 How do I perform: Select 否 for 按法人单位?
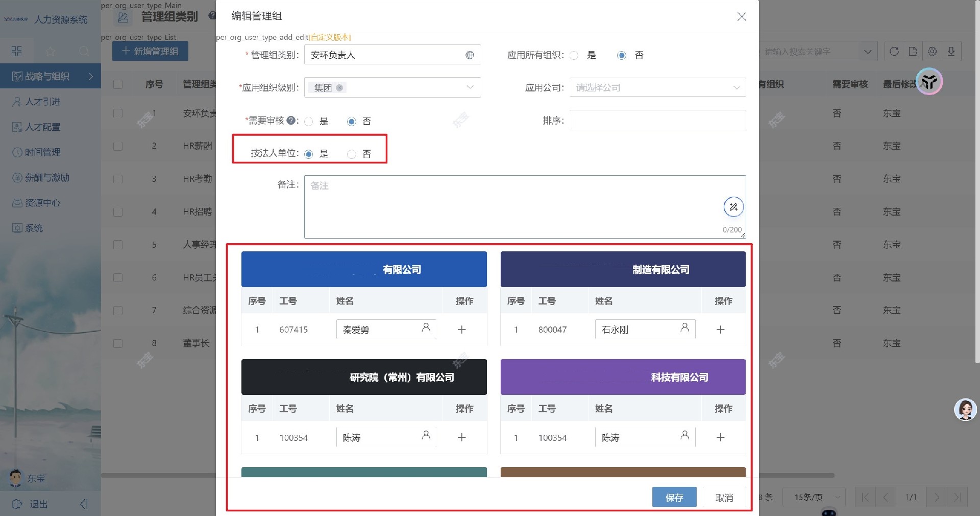351,154
